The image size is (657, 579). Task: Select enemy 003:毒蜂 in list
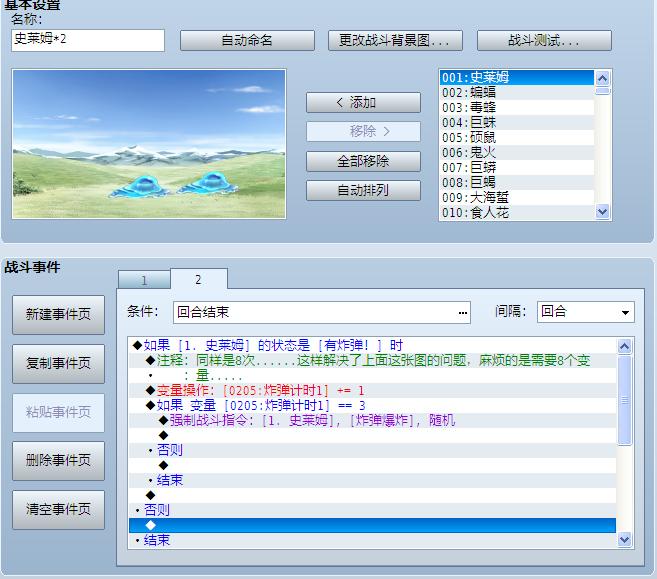coord(517,108)
